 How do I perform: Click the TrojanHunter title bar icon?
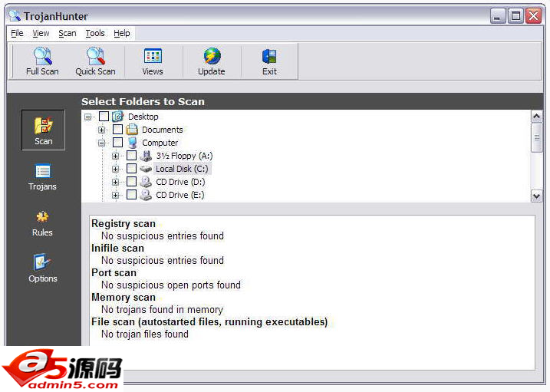click(15, 16)
